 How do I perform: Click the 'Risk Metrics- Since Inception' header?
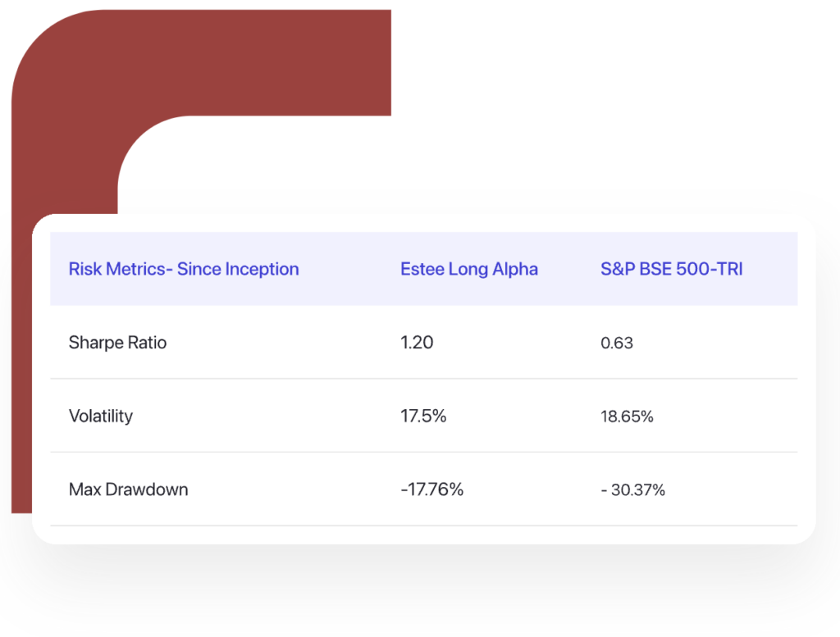(x=184, y=269)
